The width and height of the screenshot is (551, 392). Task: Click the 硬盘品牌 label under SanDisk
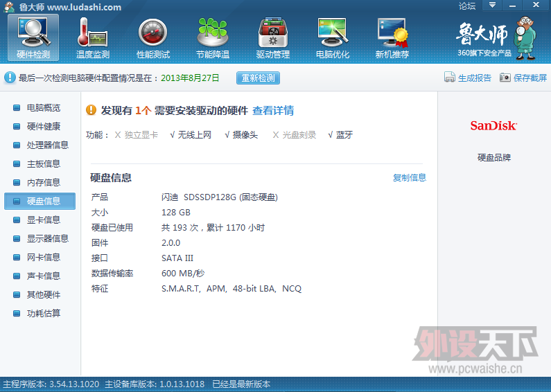[493, 157]
